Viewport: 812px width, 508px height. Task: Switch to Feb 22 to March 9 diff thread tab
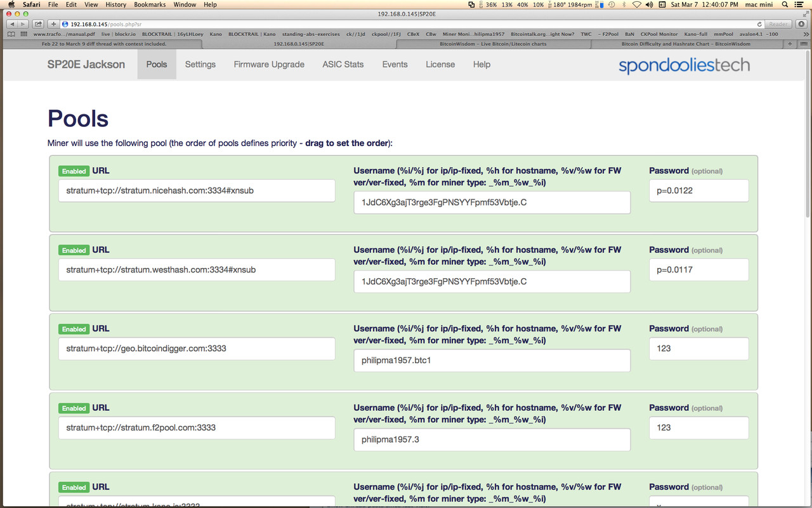click(x=103, y=44)
